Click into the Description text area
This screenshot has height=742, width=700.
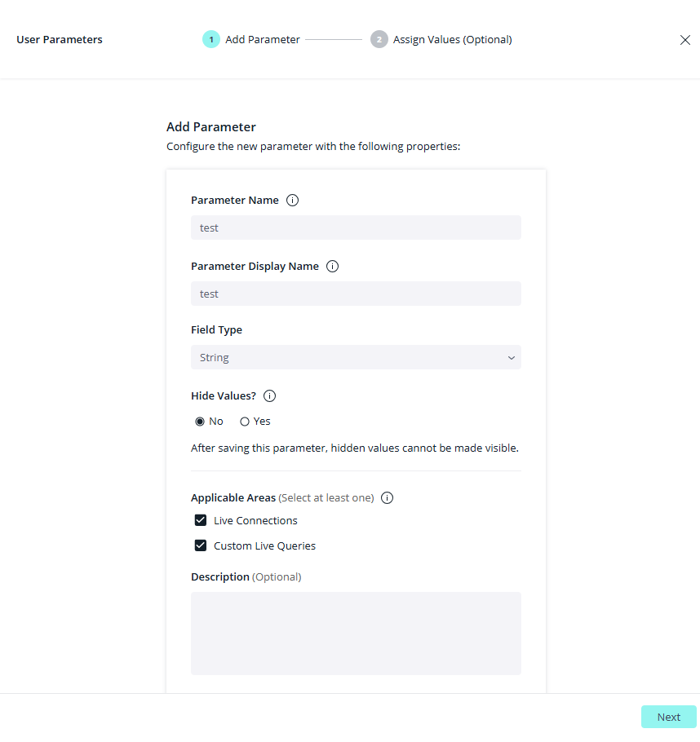355,633
